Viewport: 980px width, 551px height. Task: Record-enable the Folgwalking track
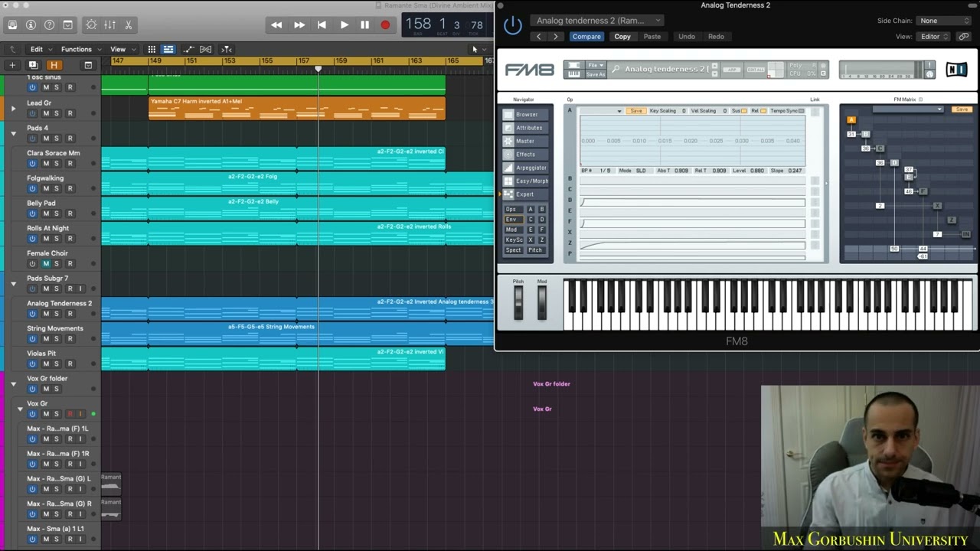[70, 188]
